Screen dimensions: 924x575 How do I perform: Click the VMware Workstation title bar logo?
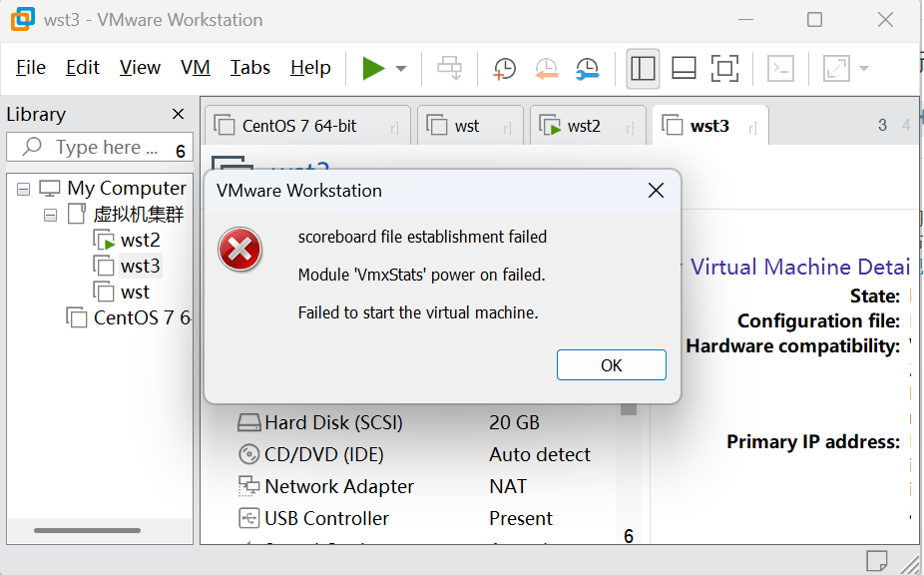click(23, 19)
